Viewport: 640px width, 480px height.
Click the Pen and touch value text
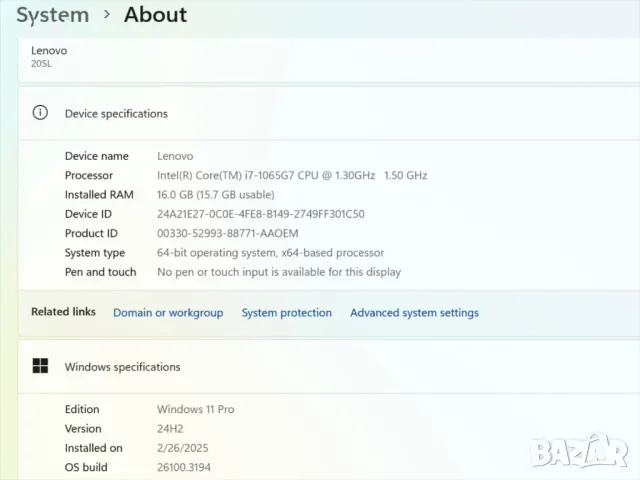(x=278, y=272)
